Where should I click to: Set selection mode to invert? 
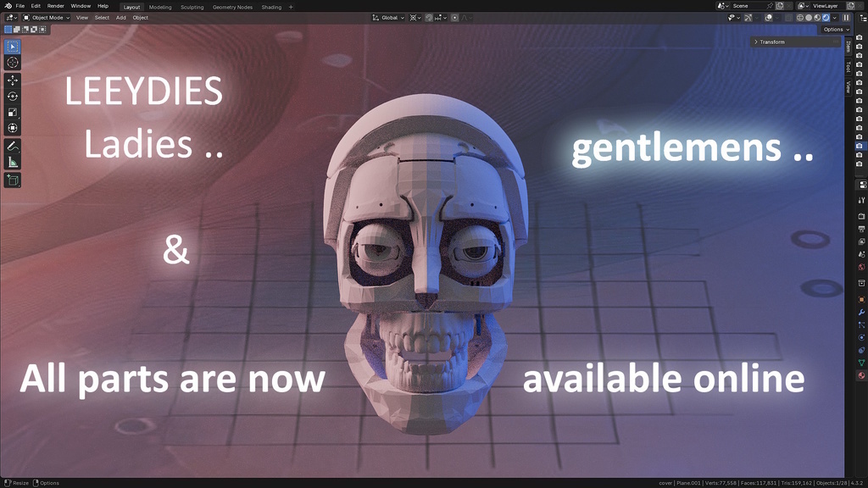point(34,30)
